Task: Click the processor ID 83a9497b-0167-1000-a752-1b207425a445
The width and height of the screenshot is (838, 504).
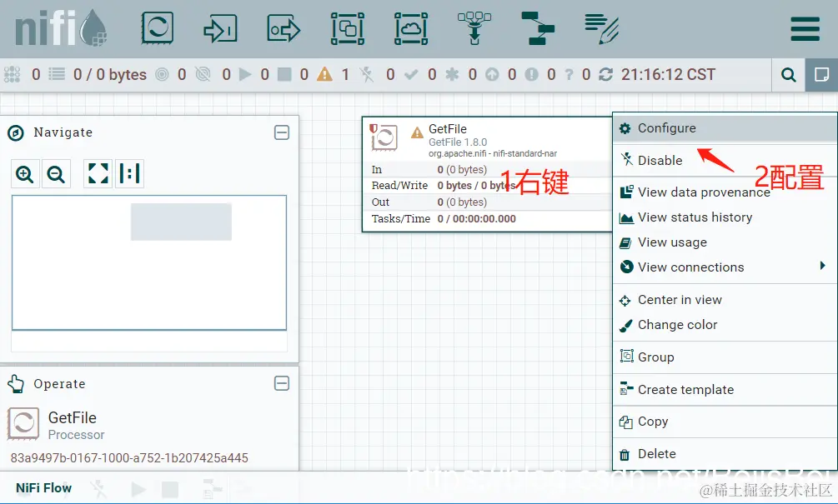Action: point(129,458)
